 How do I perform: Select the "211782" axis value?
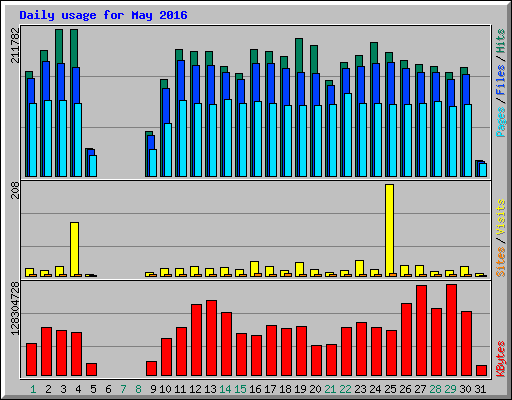(x=15, y=45)
